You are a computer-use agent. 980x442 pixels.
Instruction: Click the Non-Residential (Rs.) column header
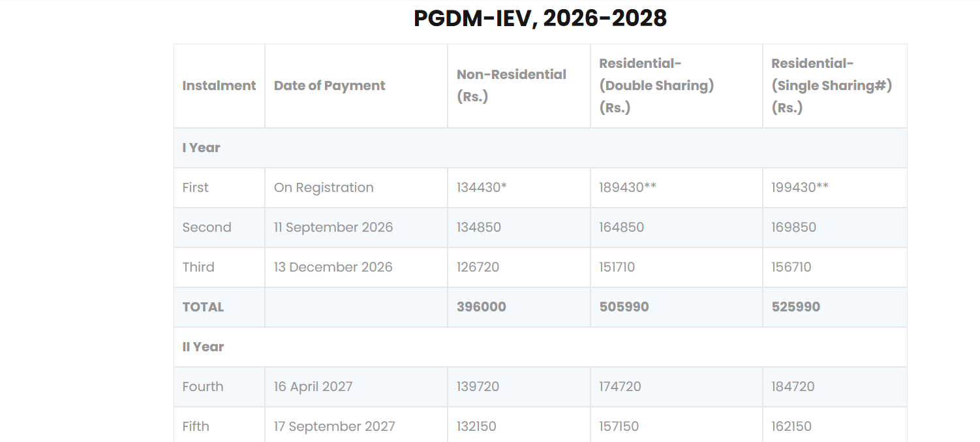[x=512, y=86]
